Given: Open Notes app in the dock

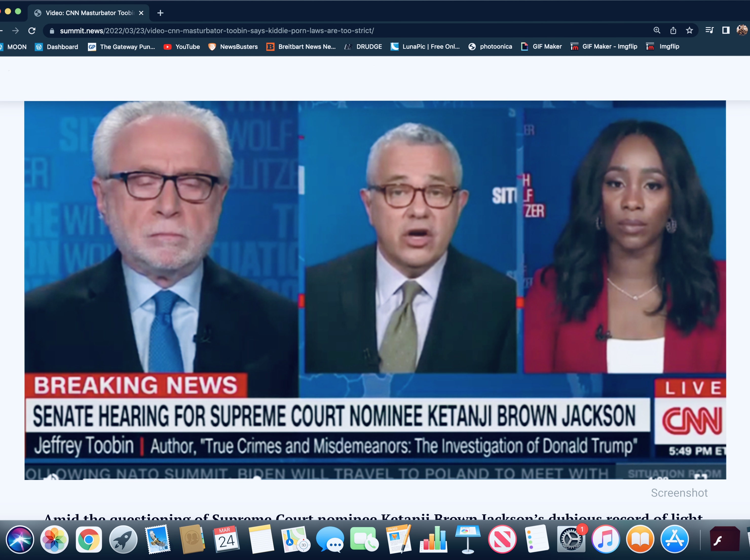Looking at the screenshot, I should click(x=261, y=539).
